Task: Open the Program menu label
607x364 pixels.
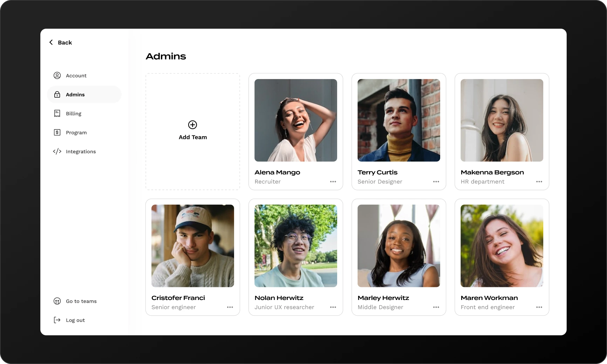Action: pyautogui.click(x=76, y=132)
